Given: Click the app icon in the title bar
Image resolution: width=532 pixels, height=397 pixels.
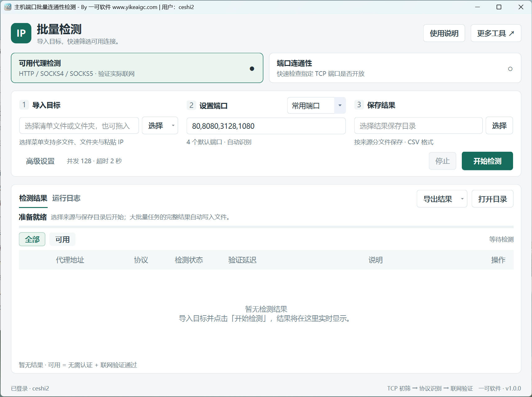Looking at the screenshot, I should 8,7.
